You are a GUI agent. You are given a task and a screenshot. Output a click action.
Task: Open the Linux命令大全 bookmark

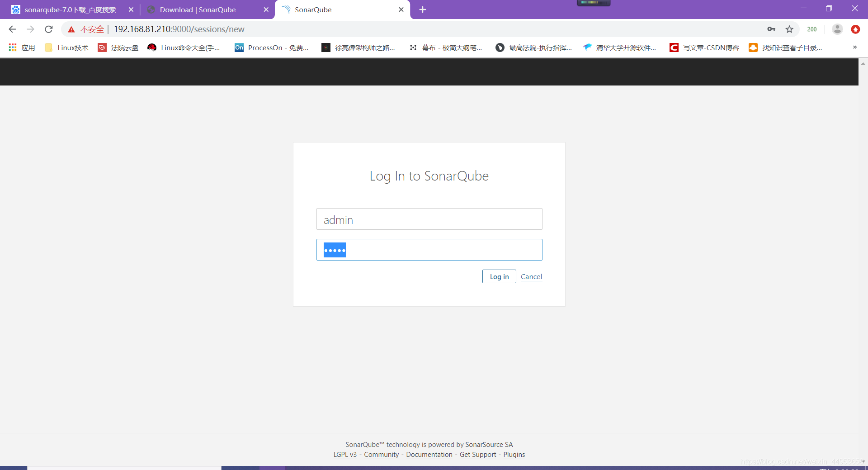[x=184, y=47]
